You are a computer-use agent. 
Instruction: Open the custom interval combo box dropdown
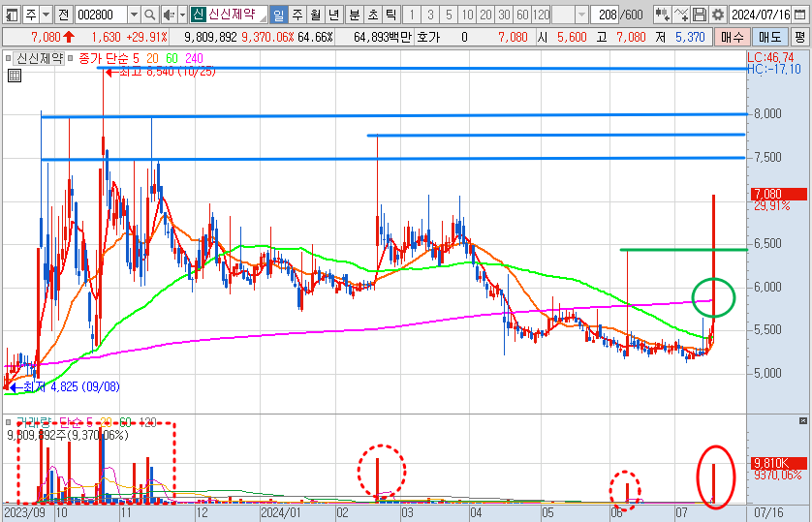click(x=581, y=15)
